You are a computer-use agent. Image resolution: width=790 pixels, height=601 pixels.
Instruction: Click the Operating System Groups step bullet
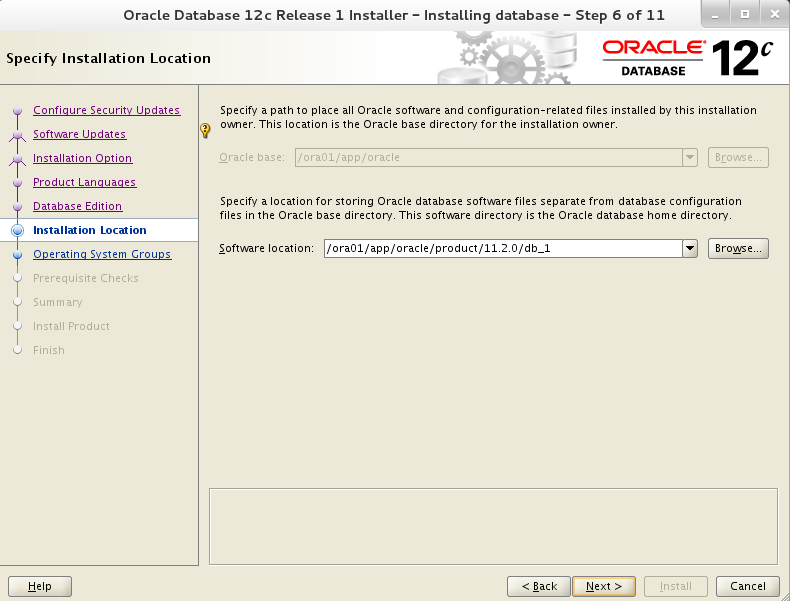pos(17,255)
